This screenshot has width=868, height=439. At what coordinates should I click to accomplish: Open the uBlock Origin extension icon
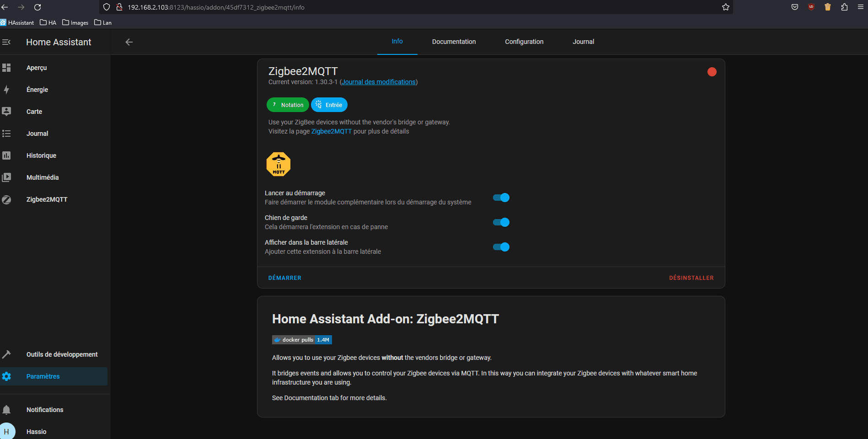click(811, 7)
